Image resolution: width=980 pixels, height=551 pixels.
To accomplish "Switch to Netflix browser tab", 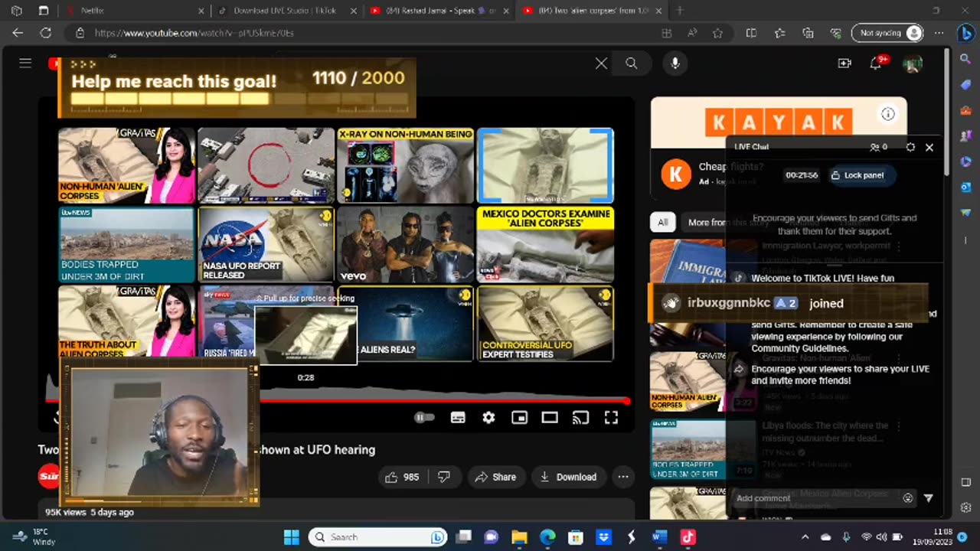I will [136, 11].
